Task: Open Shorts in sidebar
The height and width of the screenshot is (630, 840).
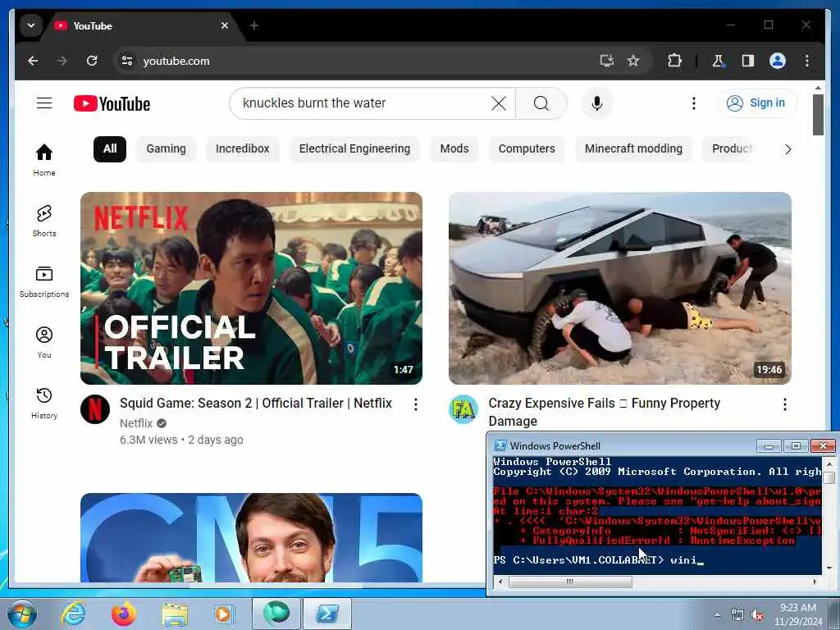Action: tap(44, 221)
